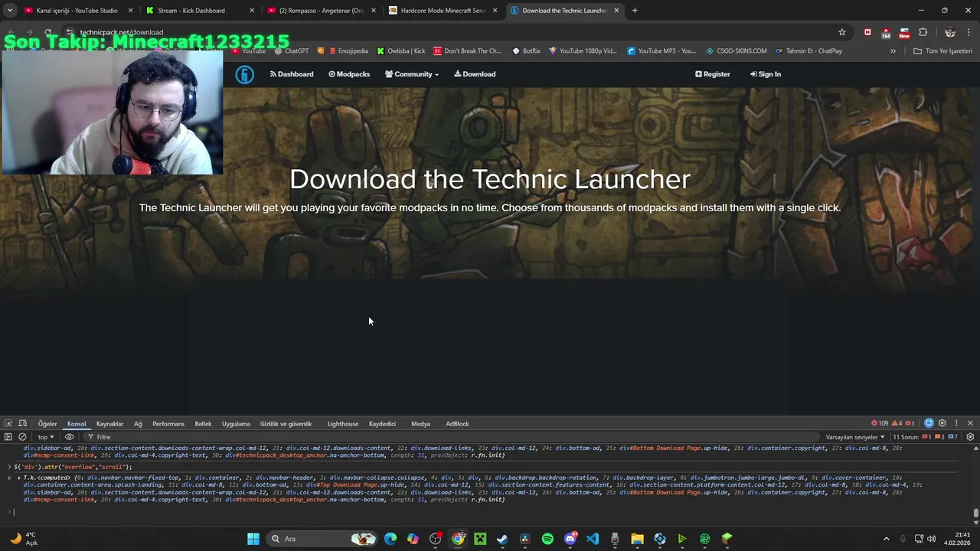Click the weather widget showing 4°C
The image size is (980, 551).
(x=24, y=539)
